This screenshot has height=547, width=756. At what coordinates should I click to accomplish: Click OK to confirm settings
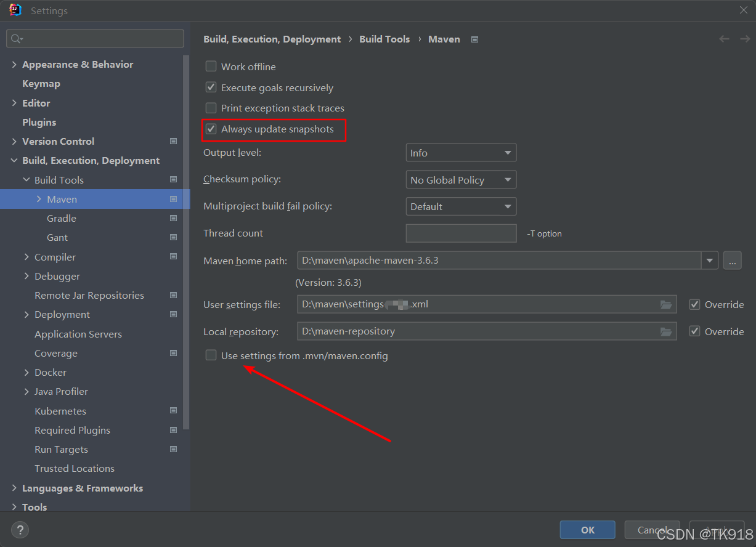pos(588,530)
